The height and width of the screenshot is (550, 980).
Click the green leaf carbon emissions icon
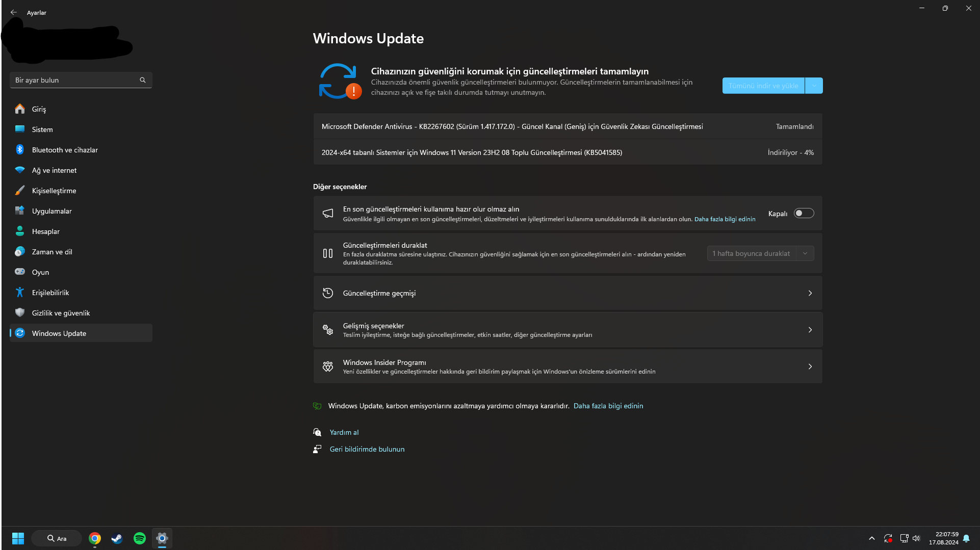point(317,406)
